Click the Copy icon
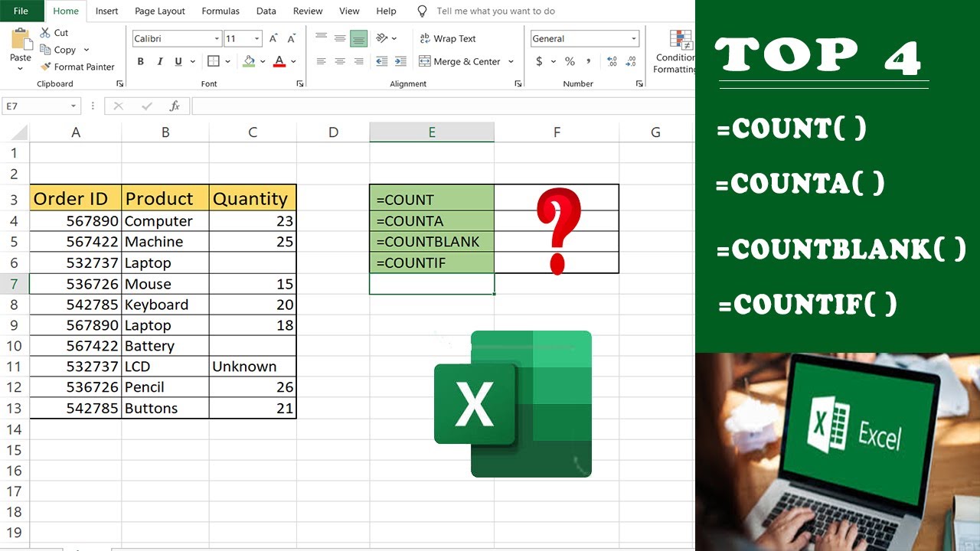This screenshot has width=980, height=551. (45, 50)
